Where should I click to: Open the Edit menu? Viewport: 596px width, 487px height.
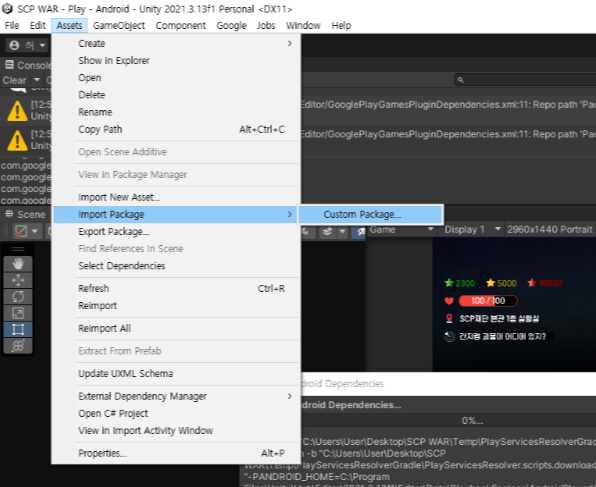coord(37,25)
